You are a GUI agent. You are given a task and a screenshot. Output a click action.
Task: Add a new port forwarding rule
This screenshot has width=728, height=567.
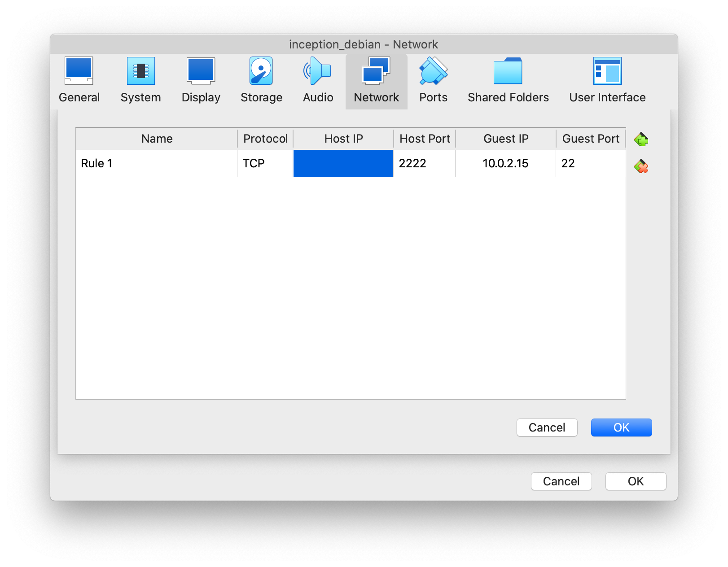[641, 140]
